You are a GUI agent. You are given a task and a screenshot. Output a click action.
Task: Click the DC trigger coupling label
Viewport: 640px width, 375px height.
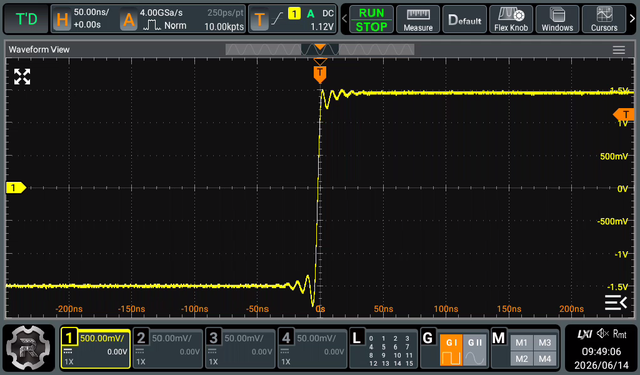(328, 13)
